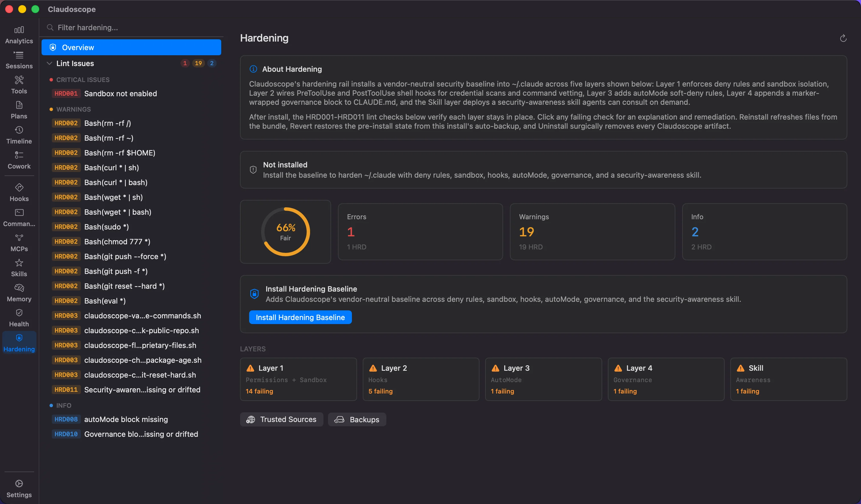Click the Skill layer warning triangle icon
The width and height of the screenshot is (861, 504).
(741, 368)
